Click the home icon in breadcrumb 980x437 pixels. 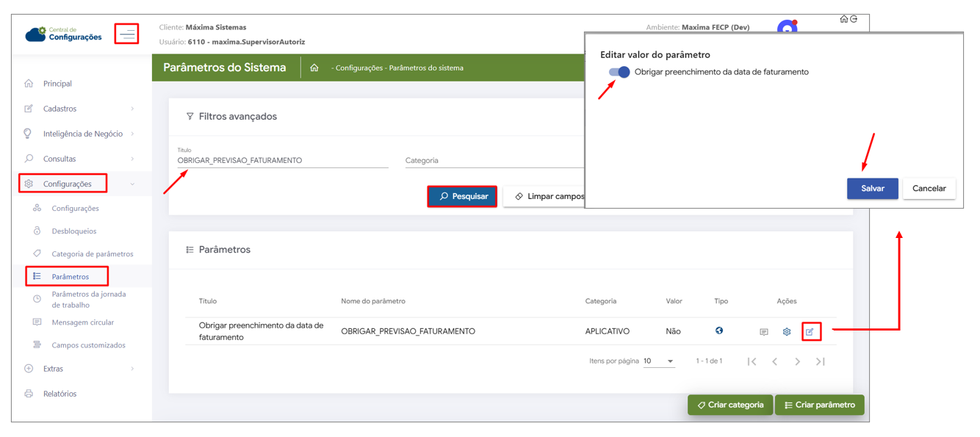[x=314, y=68]
